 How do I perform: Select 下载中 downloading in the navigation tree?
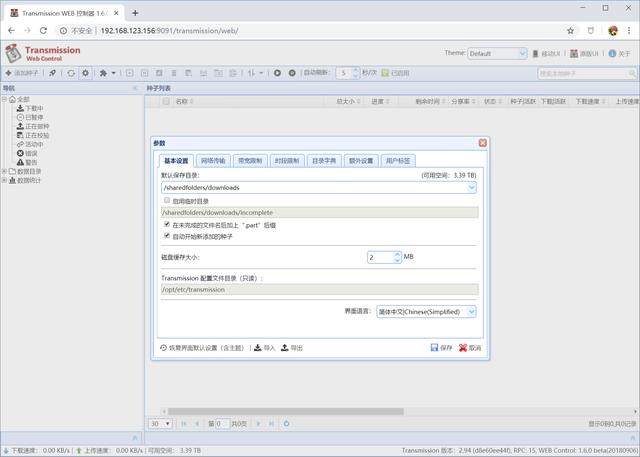[30, 108]
